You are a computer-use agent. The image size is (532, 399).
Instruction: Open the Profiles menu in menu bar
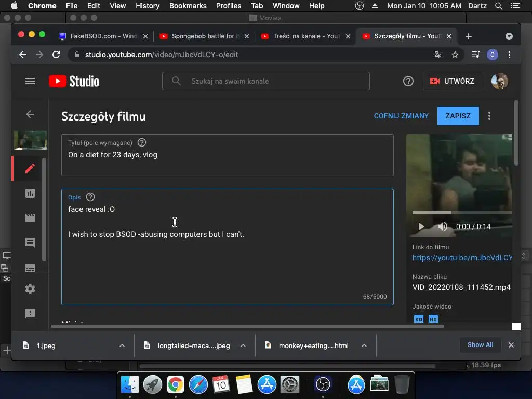click(x=229, y=6)
